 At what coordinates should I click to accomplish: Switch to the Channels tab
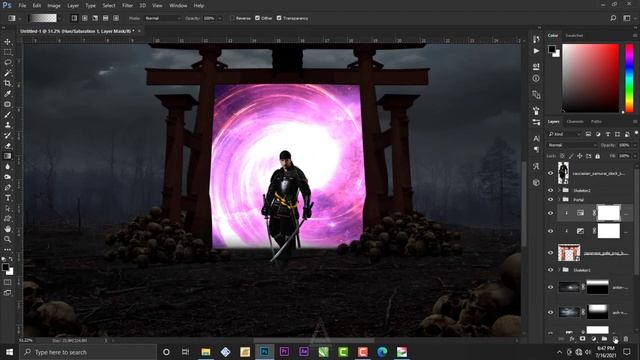coord(575,122)
